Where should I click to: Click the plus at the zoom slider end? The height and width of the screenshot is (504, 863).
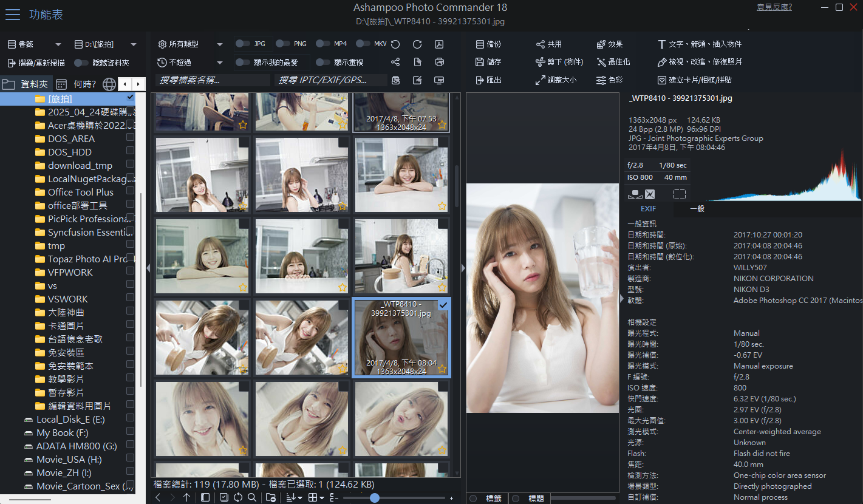(x=451, y=498)
